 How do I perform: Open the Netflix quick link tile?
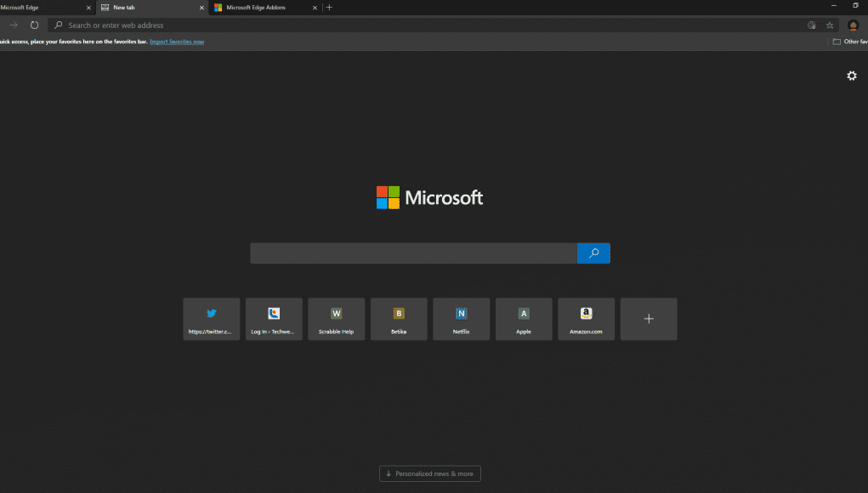click(461, 319)
